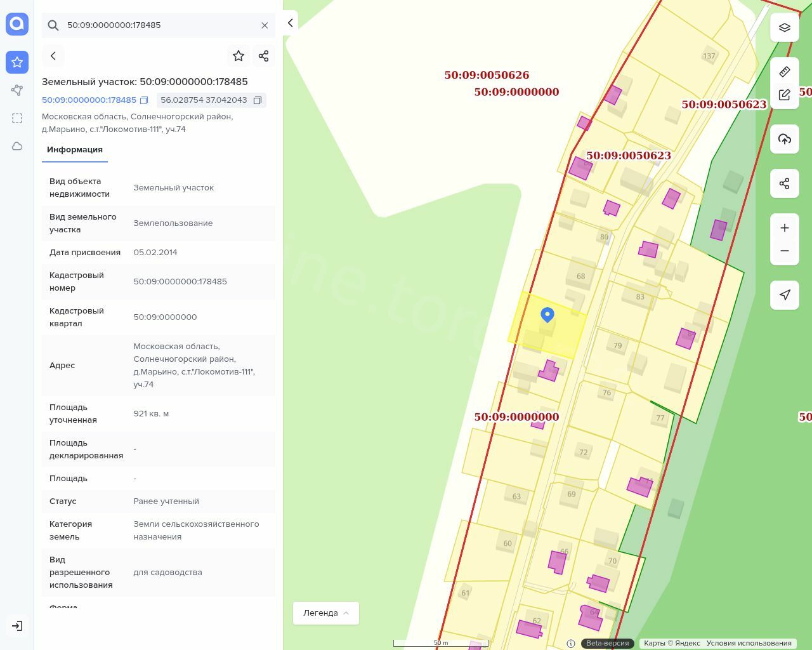Open Favorites section in left sidebar
Image resolution: width=812 pixels, height=650 pixels.
(x=17, y=62)
